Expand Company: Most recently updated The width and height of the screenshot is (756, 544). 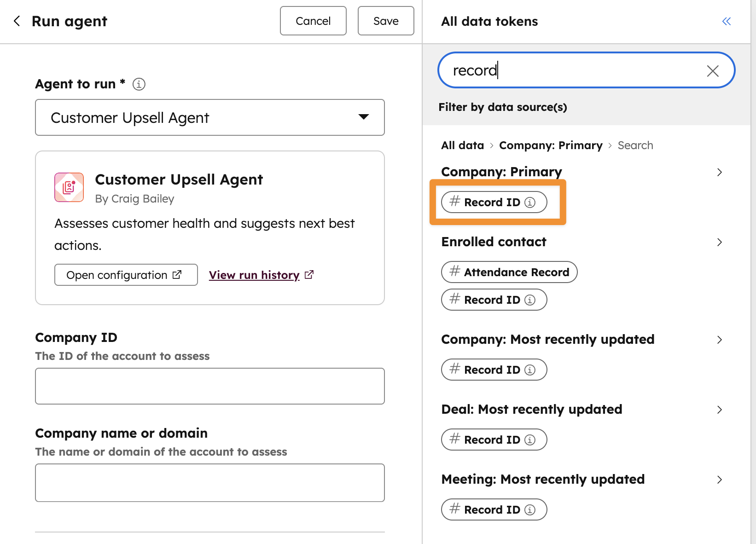[719, 340]
